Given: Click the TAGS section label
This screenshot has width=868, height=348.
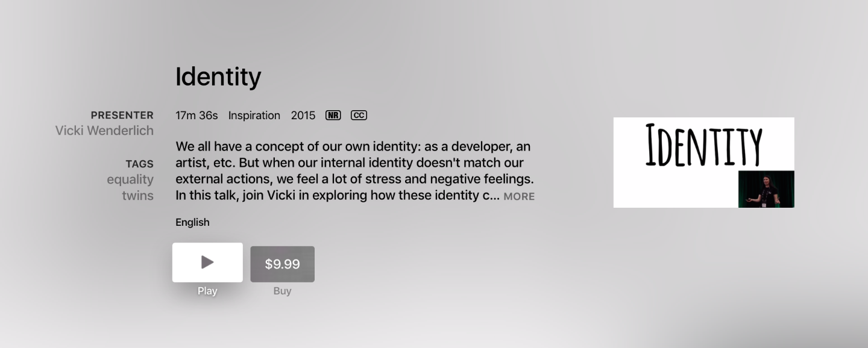Looking at the screenshot, I should 140,164.
